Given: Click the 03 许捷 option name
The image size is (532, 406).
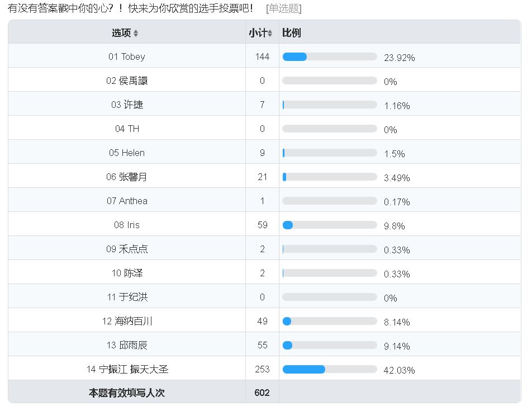Looking at the screenshot, I should pos(127,105).
